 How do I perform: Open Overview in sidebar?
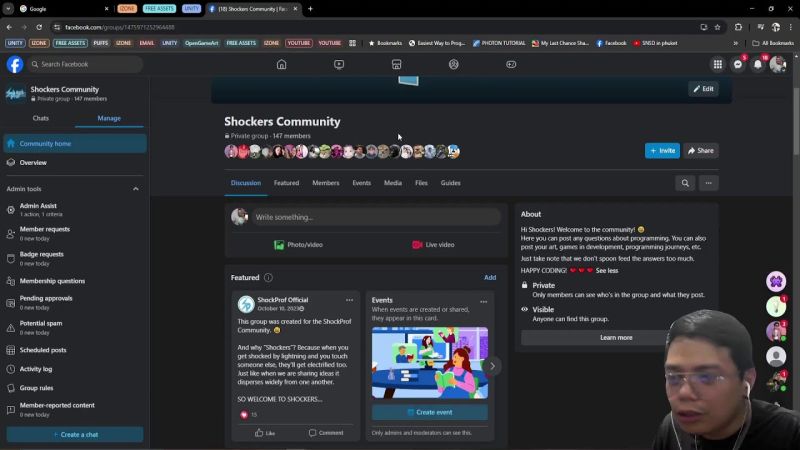click(x=75, y=163)
